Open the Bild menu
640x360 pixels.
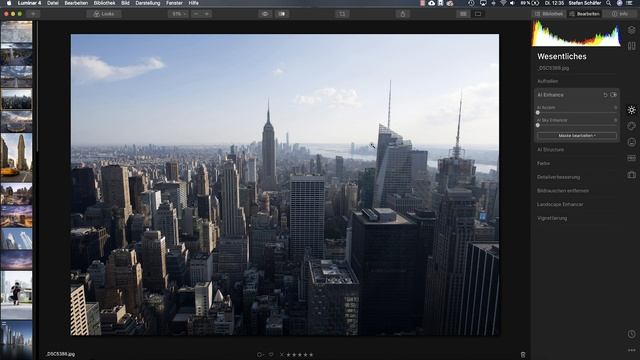[x=125, y=3]
